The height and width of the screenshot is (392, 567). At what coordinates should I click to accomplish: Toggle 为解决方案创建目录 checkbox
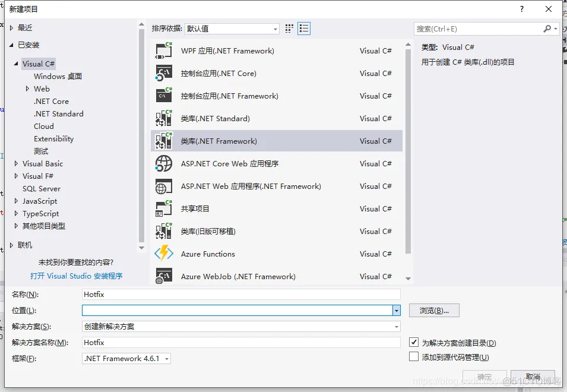point(414,342)
